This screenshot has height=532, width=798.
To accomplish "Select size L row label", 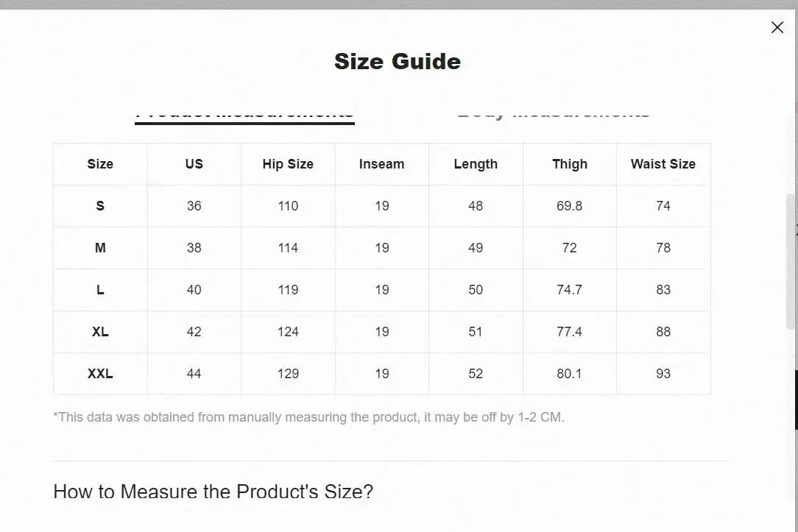I will pos(99,290).
